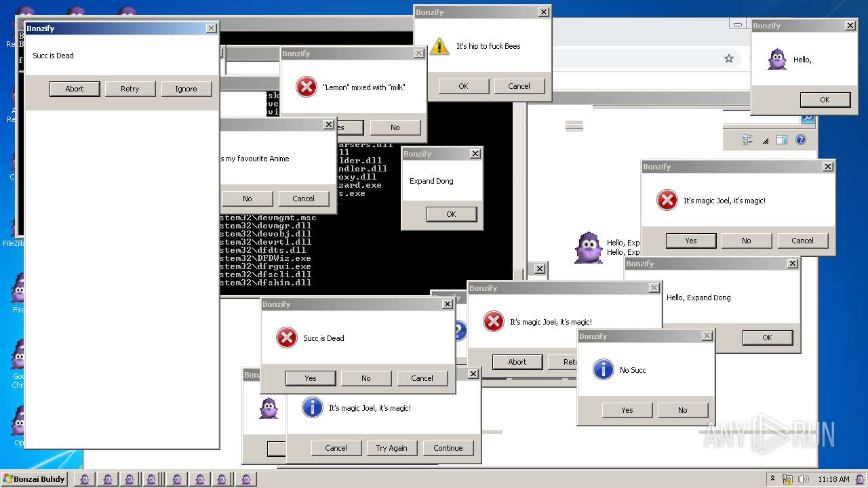Click the console line "stem32\devobj.dll"
868x488 pixels.
266,234
